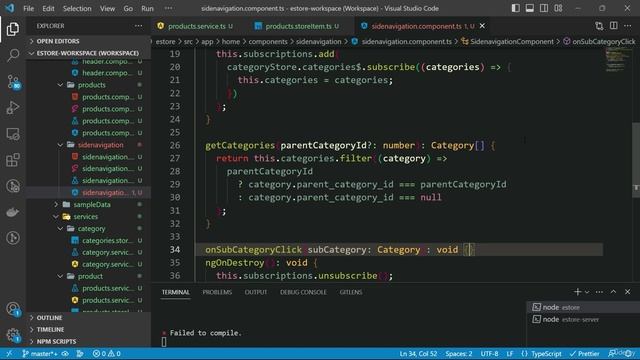640x360 pixels.
Task: Open the Accounts menu icon
Action: (13, 309)
